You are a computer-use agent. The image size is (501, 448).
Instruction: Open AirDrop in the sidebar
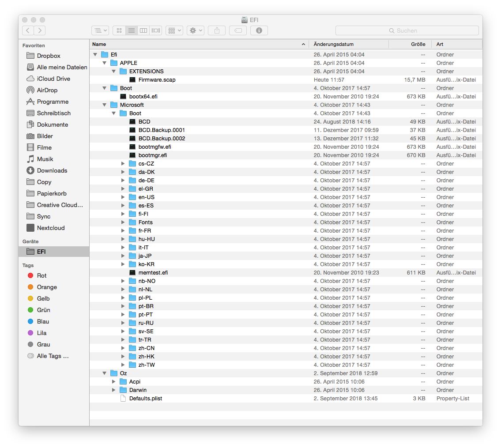[x=47, y=90]
